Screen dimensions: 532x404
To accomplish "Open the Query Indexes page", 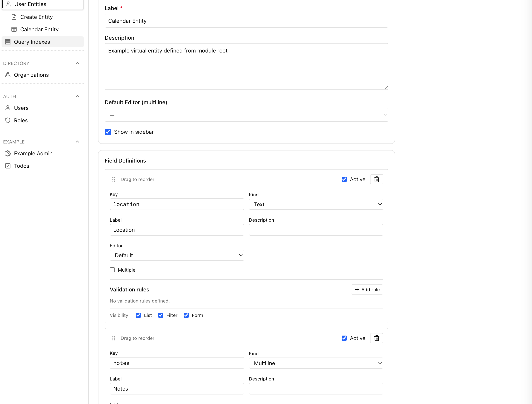I will [x=32, y=42].
